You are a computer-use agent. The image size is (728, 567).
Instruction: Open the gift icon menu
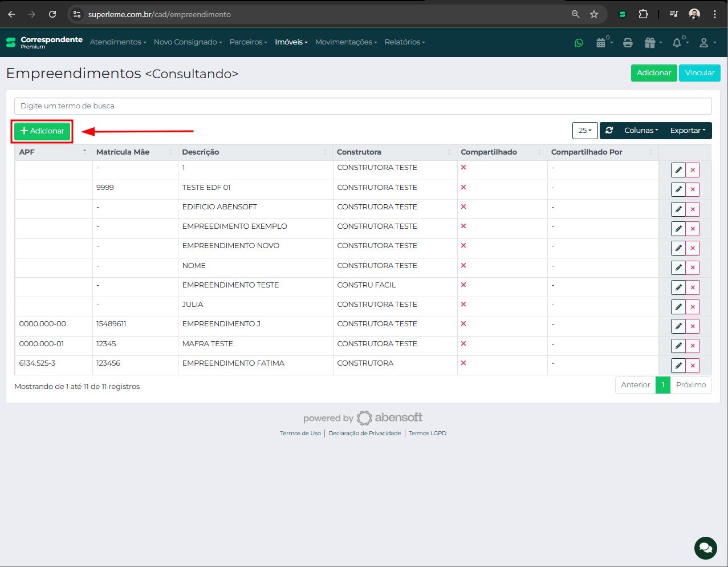pos(650,43)
